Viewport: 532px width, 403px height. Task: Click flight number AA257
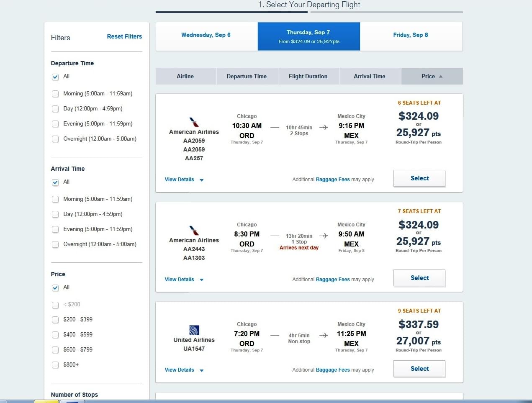click(x=194, y=158)
